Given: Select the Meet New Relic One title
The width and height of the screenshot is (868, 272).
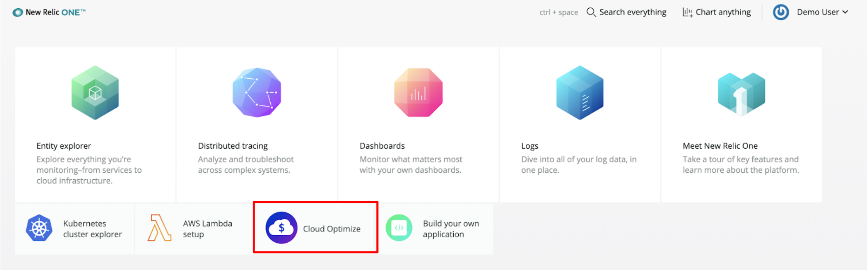Looking at the screenshot, I should coord(720,146).
